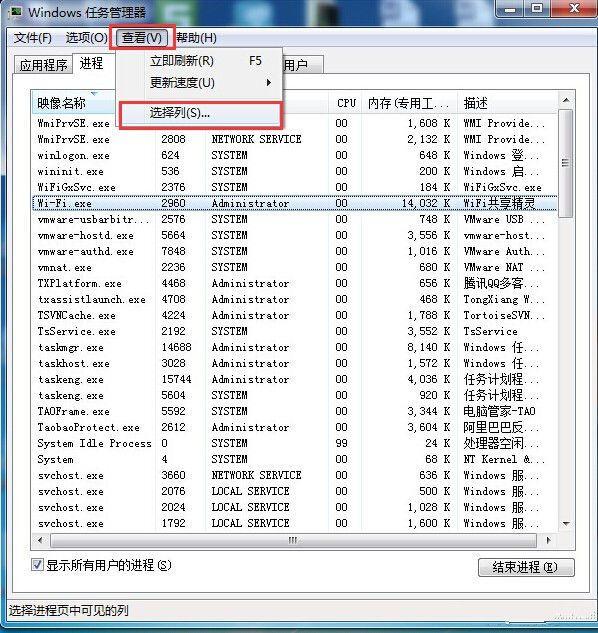Select taskmgr.exe process row
This screenshot has height=633, width=598.
coord(295,347)
